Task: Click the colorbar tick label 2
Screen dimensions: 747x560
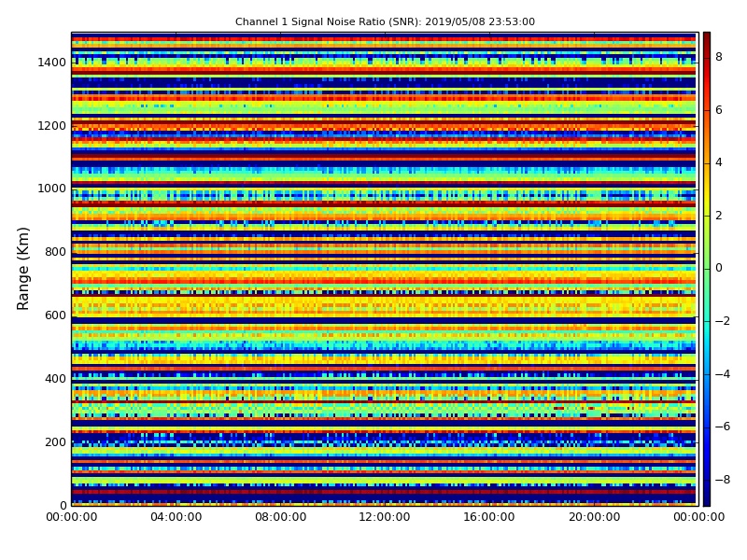Action: tap(719, 216)
